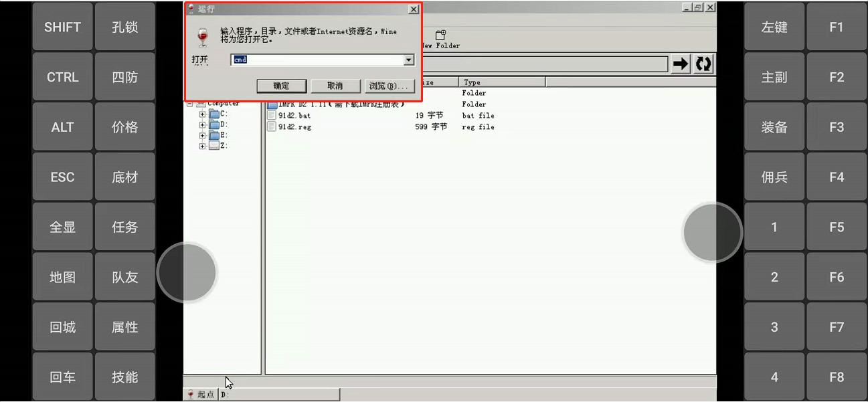Click the New Folder toolbar icon
The image size is (868, 402).
440,38
